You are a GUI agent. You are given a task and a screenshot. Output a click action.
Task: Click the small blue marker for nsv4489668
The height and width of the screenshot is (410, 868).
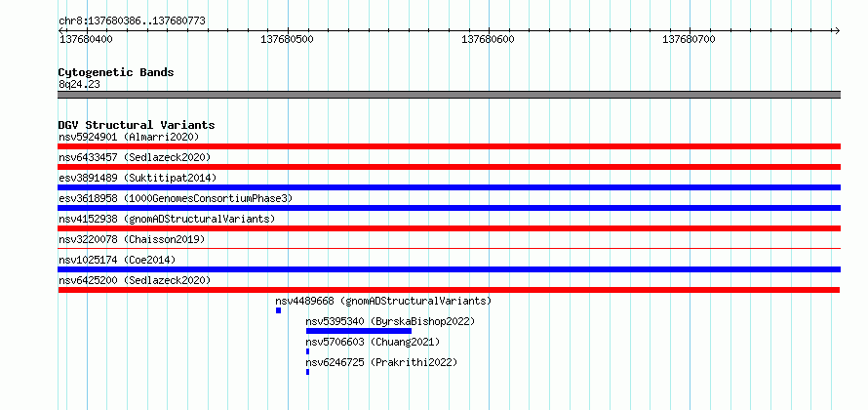[x=279, y=310]
